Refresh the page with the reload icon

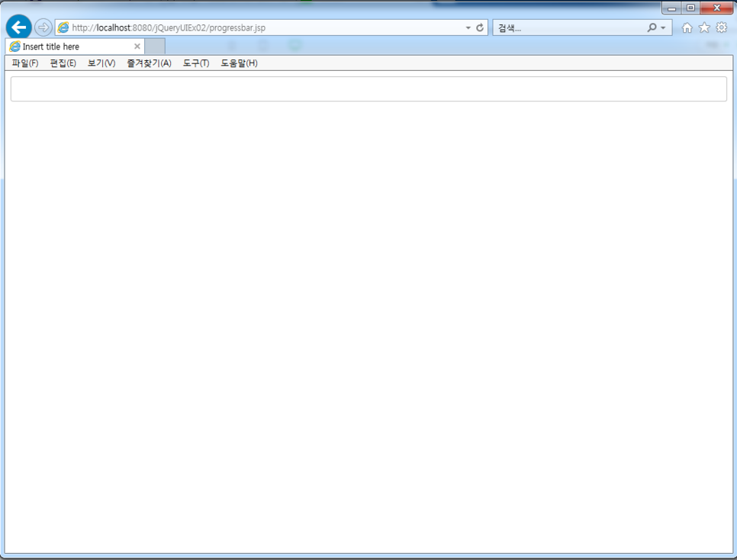click(480, 27)
